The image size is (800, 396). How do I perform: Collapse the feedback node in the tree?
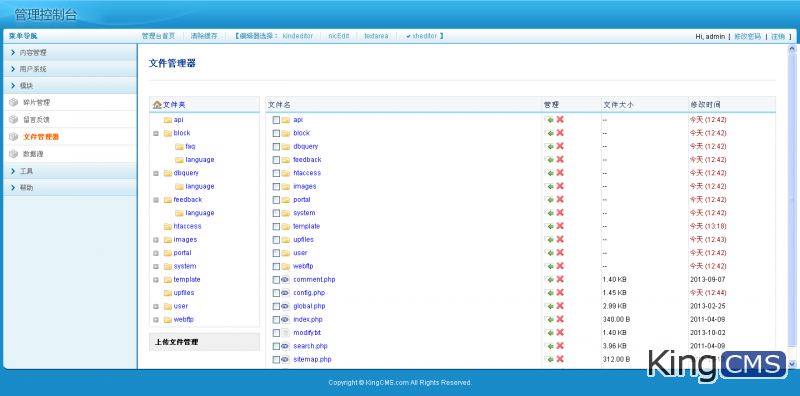[x=156, y=200]
